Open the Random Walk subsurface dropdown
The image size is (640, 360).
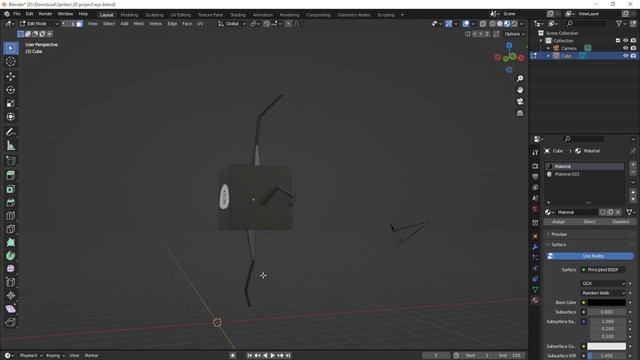click(603, 293)
